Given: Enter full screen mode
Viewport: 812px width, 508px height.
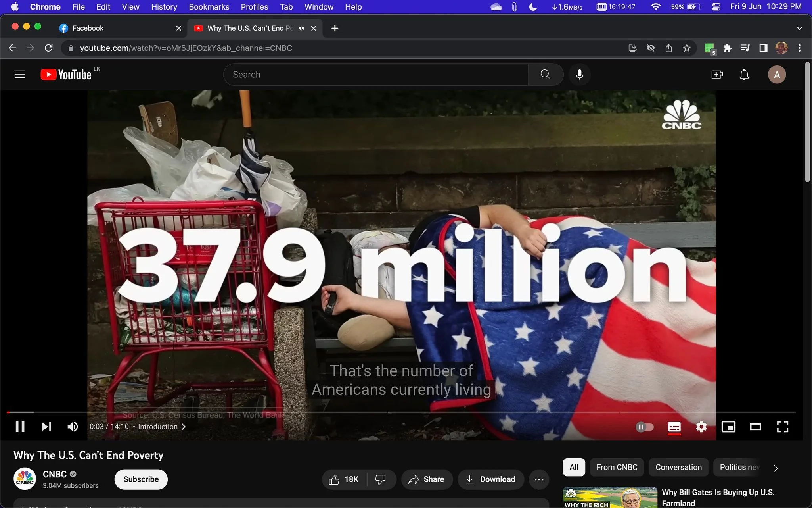Looking at the screenshot, I should [782, 427].
